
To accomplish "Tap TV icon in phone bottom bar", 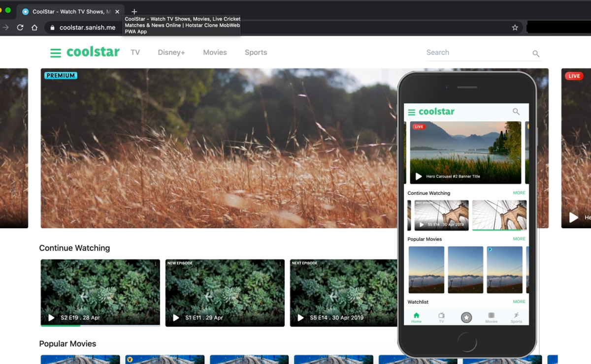I will [441, 317].
